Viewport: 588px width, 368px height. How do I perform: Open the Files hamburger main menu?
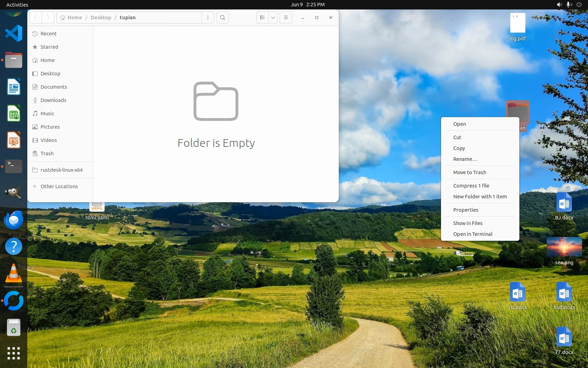coord(286,18)
